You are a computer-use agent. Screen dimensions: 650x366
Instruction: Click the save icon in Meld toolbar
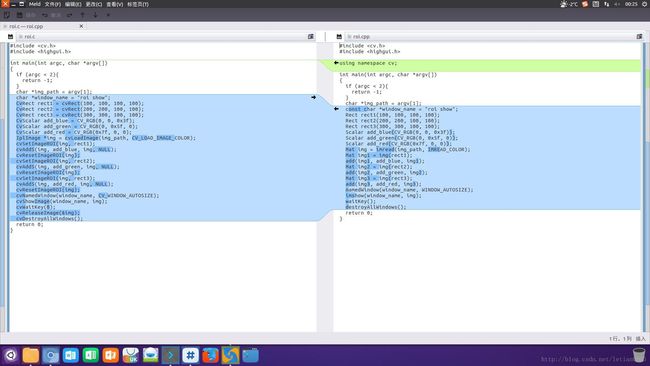(19, 15)
